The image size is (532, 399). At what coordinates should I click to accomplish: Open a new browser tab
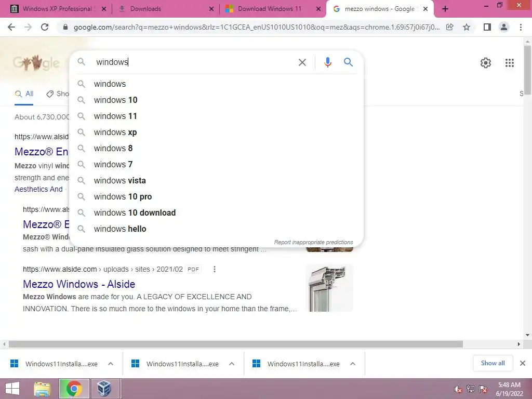click(445, 9)
